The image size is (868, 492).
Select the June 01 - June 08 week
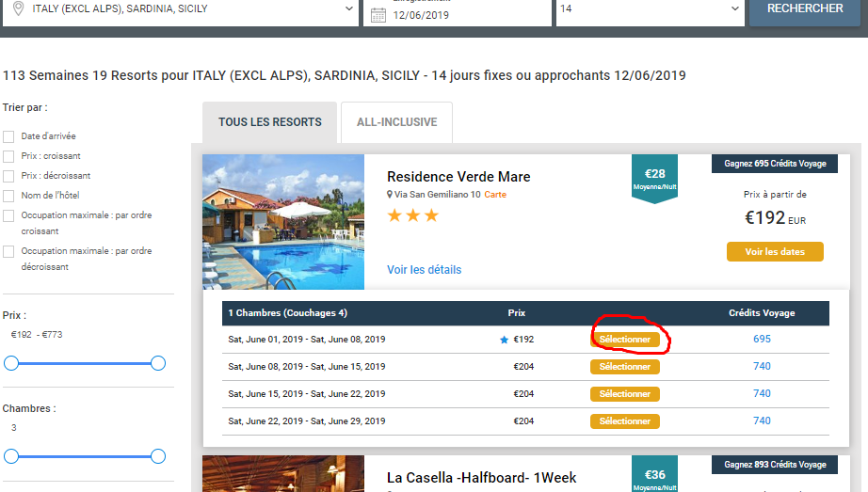click(x=625, y=340)
